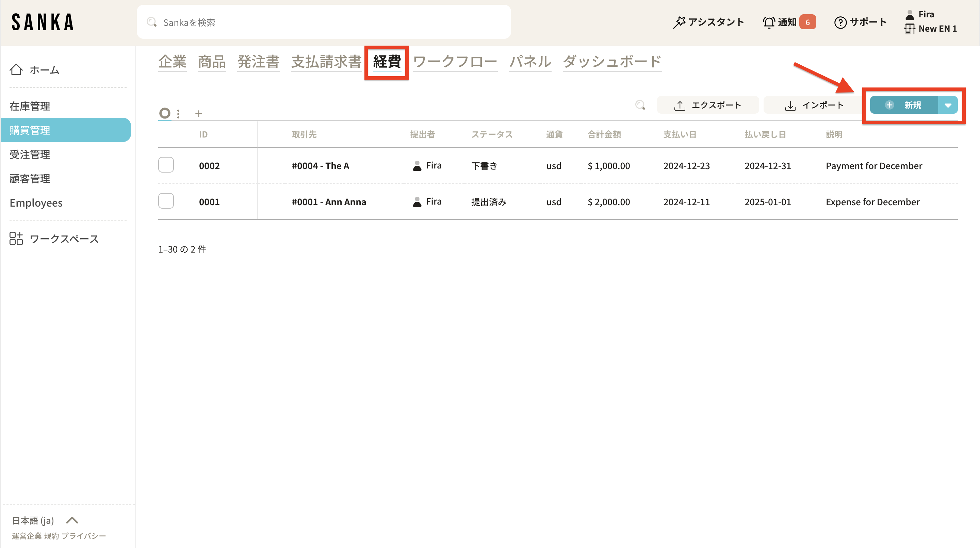Viewport: 980px width, 548px height.
Task: Click the table search magnifier icon
Action: pos(640,105)
